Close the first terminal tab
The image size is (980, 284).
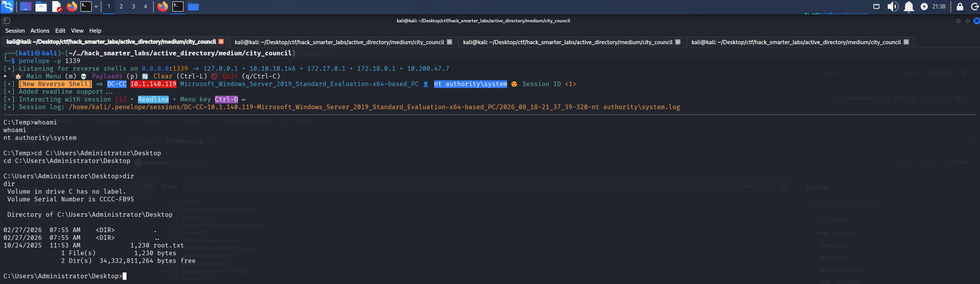pyautogui.click(x=221, y=42)
